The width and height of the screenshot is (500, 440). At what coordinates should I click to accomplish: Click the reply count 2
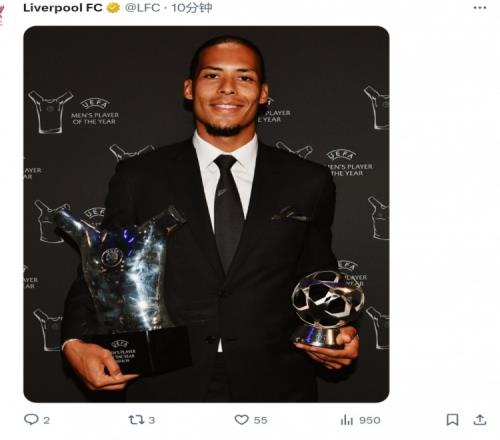(x=46, y=420)
